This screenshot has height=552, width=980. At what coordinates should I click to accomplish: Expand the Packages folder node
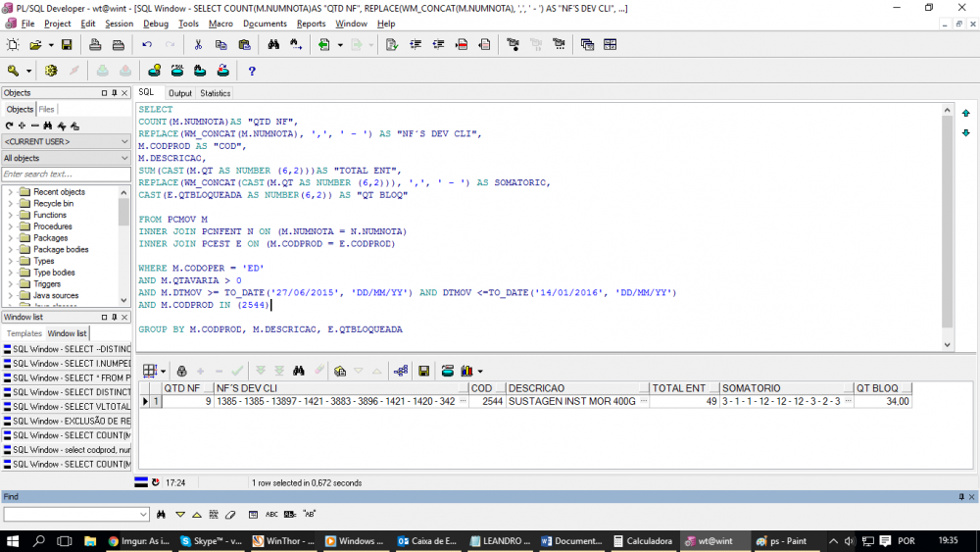(x=11, y=238)
